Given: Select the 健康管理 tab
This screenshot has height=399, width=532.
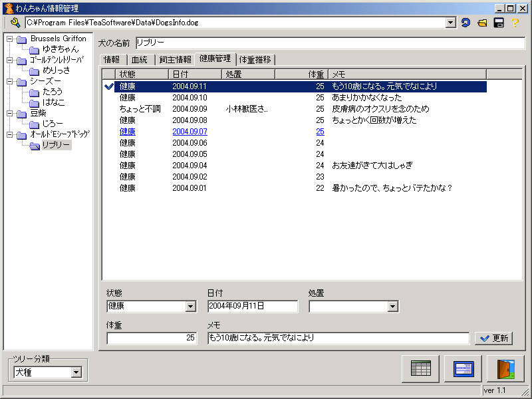Looking at the screenshot, I should [215, 59].
